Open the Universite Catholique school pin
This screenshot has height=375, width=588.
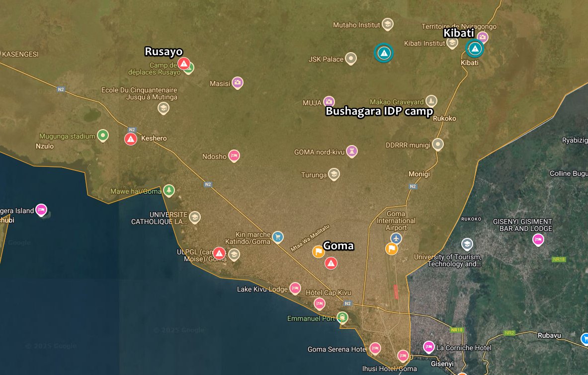(x=195, y=217)
